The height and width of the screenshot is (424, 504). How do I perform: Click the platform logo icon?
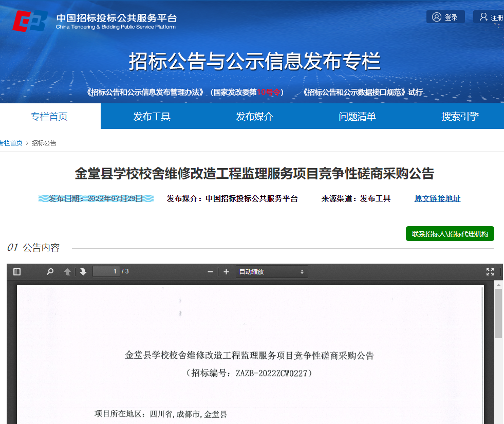point(30,21)
